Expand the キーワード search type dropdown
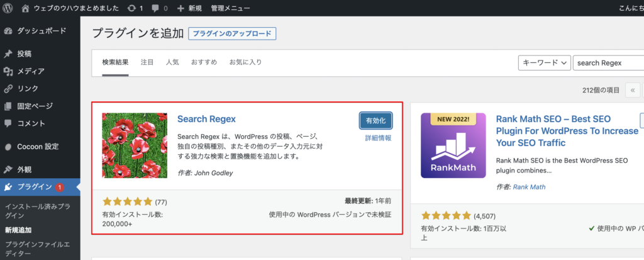This screenshot has width=644, height=260. [545, 63]
